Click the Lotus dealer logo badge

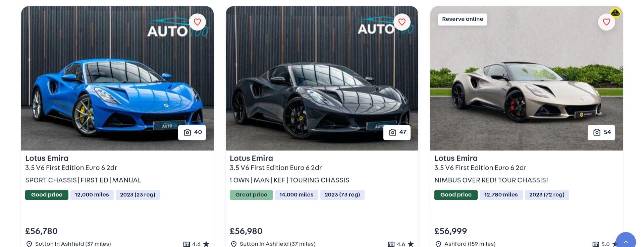(615, 13)
